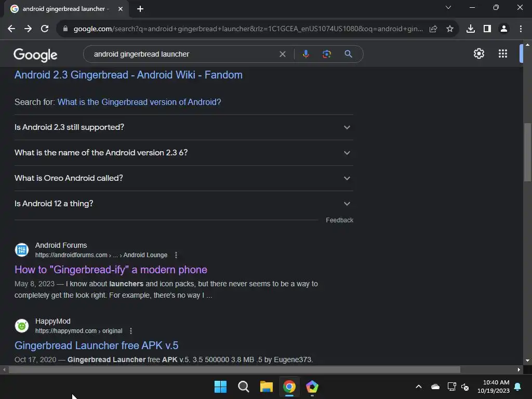This screenshot has height=399, width=532.
Task: Search "What is the Gingerbread version of Android?"
Action: (x=139, y=102)
